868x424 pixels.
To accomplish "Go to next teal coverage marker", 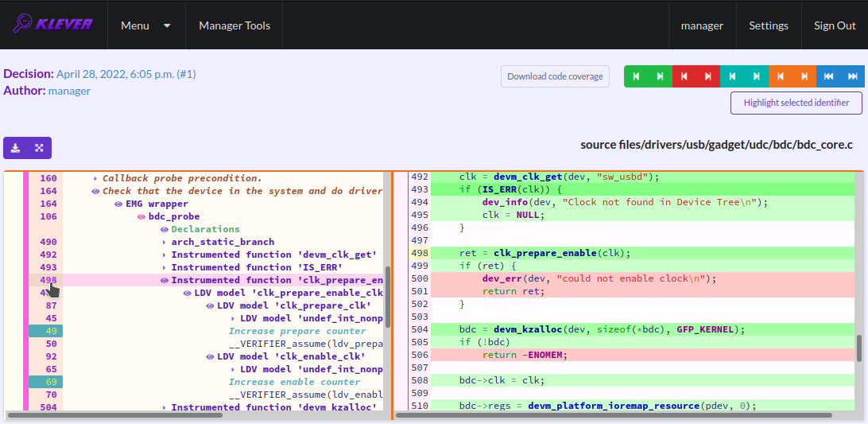I will [x=756, y=76].
